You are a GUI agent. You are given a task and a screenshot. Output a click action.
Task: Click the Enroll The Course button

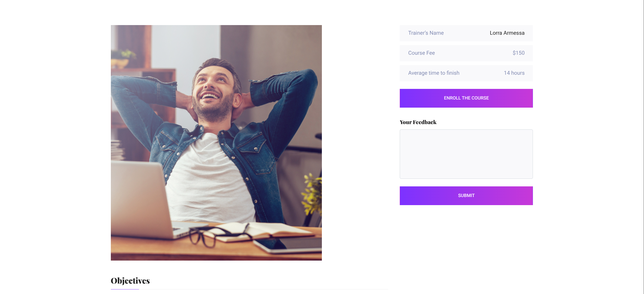coord(466,98)
